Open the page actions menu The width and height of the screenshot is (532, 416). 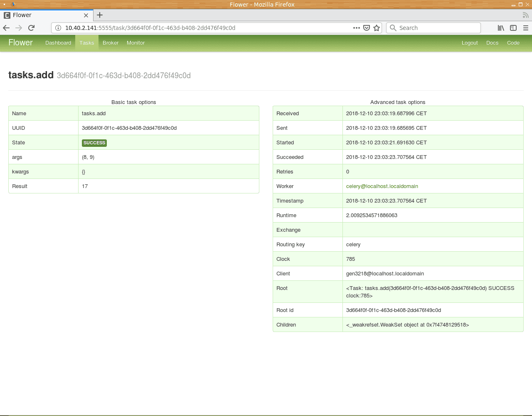click(356, 28)
